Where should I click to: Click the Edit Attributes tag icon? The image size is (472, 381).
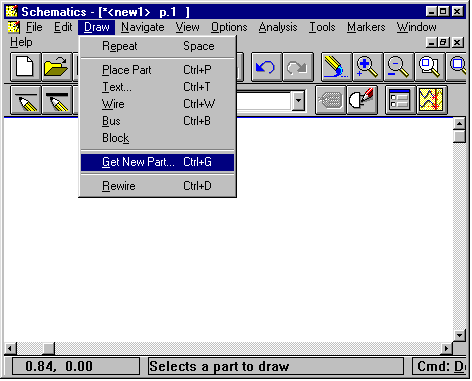[330, 100]
